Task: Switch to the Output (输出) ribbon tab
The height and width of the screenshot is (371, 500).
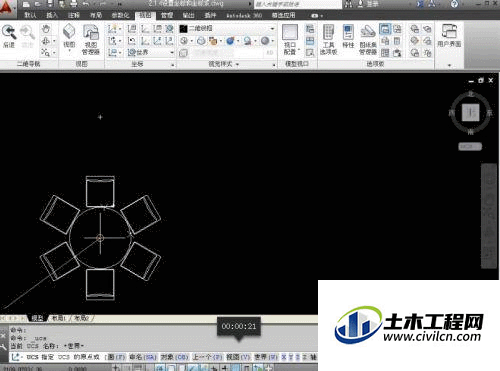Action: (x=188, y=15)
